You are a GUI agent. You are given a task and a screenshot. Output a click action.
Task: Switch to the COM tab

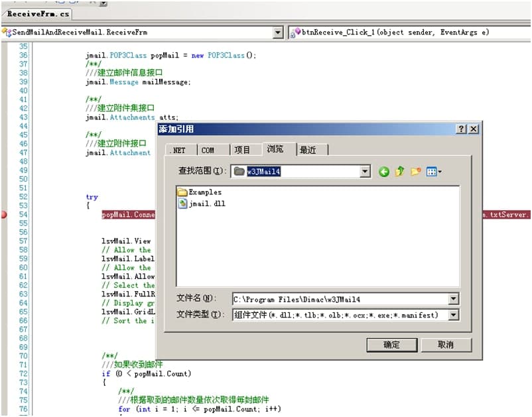(x=213, y=150)
